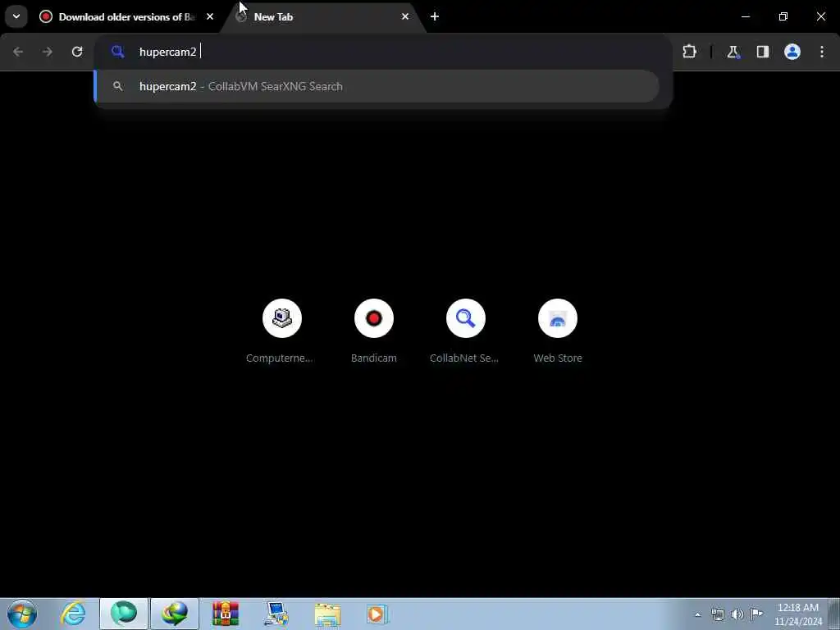This screenshot has width=840, height=630.
Task: Minimize the Chrome window
Action: 745,16
